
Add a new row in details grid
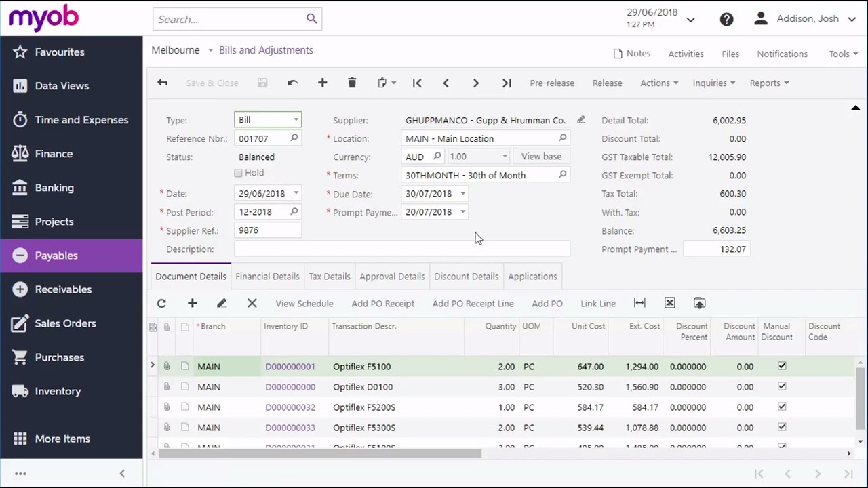[x=192, y=303]
